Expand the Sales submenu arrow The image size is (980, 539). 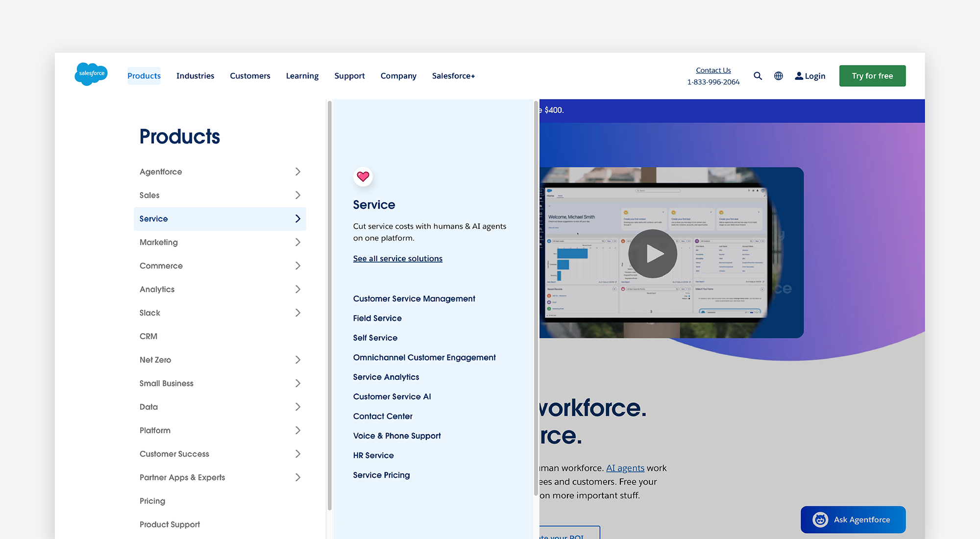click(x=297, y=195)
